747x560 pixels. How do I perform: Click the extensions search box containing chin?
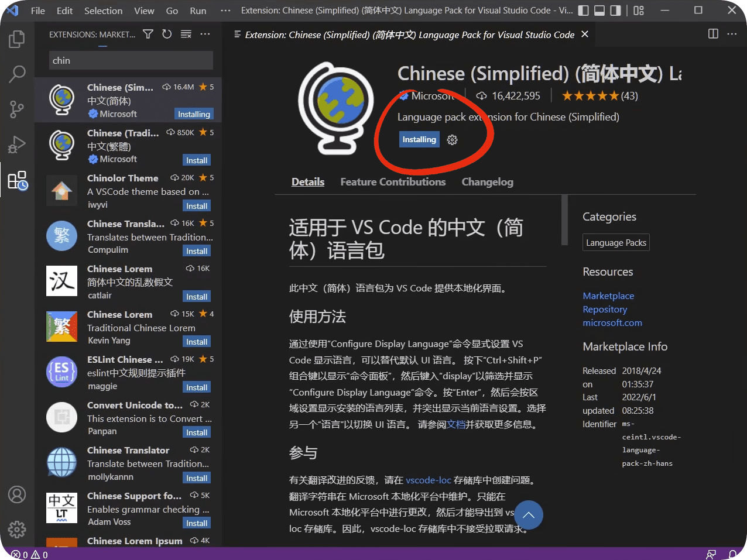(131, 61)
